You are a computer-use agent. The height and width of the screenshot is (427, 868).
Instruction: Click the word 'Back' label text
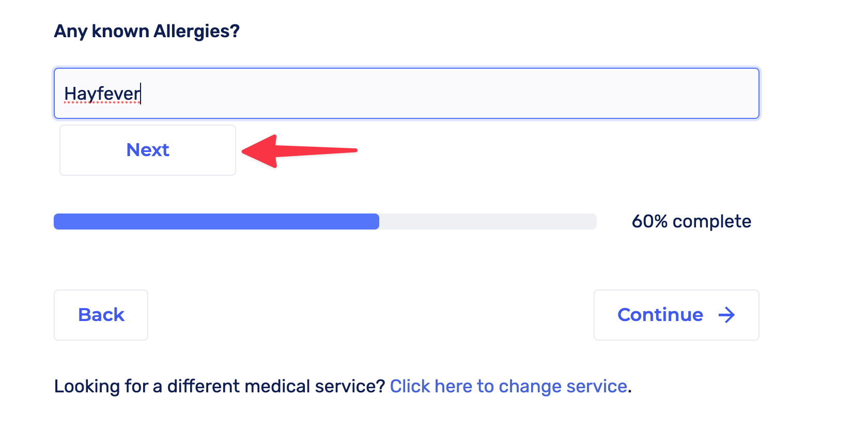(101, 315)
